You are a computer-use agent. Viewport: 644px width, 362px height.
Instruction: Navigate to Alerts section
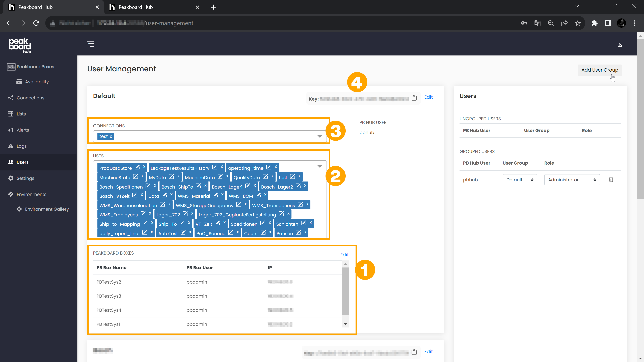tap(23, 130)
